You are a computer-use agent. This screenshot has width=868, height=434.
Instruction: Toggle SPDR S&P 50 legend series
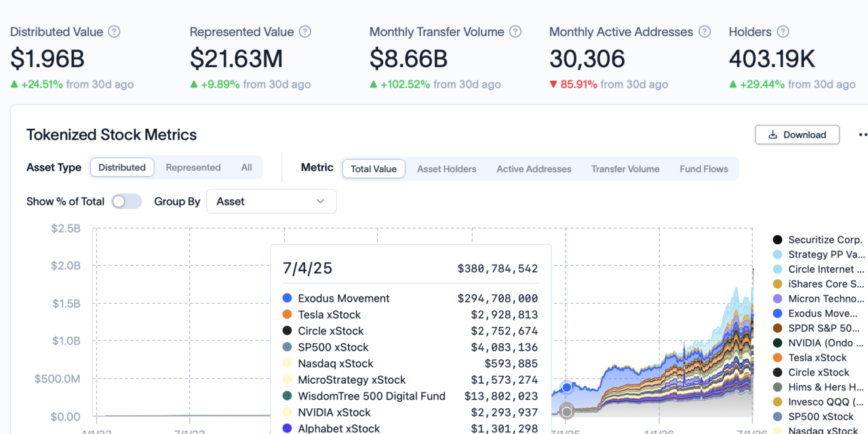click(818, 328)
